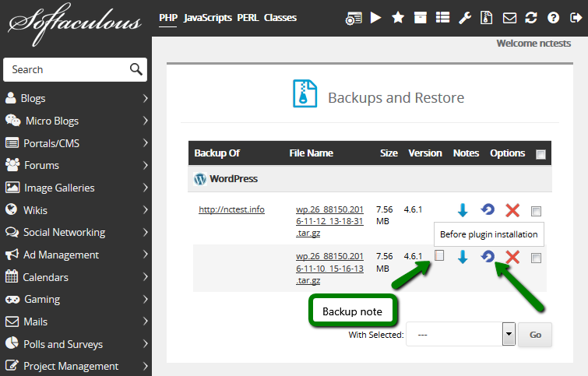Restore the 2016-11-10 backup
Image resolution: width=588 pixels, height=376 pixels.
point(488,256)
